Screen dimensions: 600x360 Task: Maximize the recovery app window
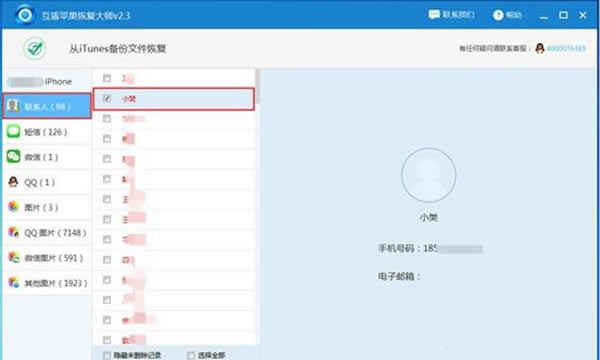click(563, 15)
